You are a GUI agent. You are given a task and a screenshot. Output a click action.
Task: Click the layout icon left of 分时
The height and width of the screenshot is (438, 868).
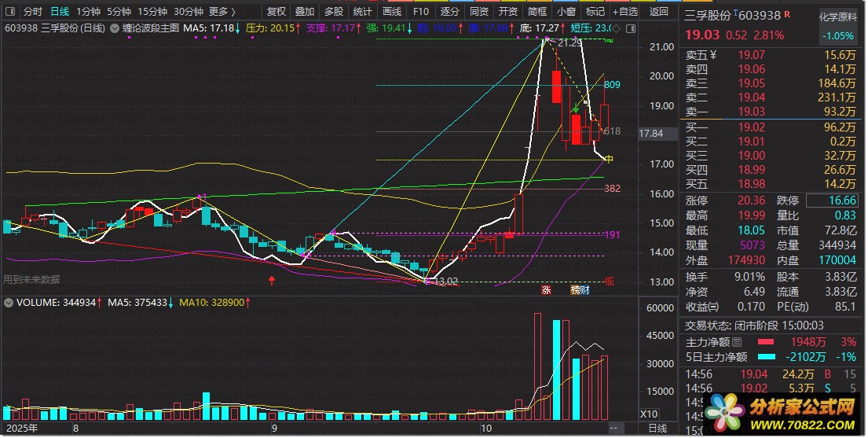(9, 12)
